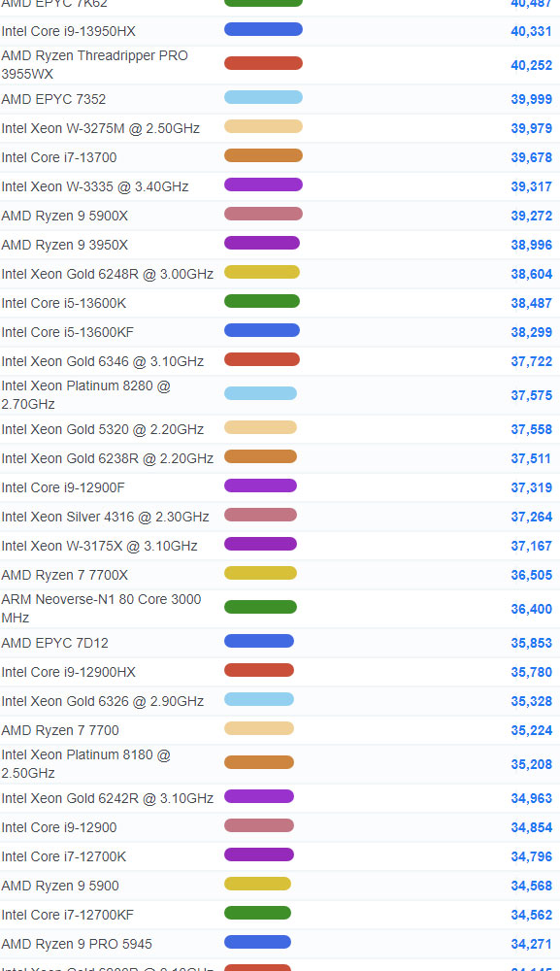
Task: Open the Intel Core i9-13950HX link
Action: [68, 31]
